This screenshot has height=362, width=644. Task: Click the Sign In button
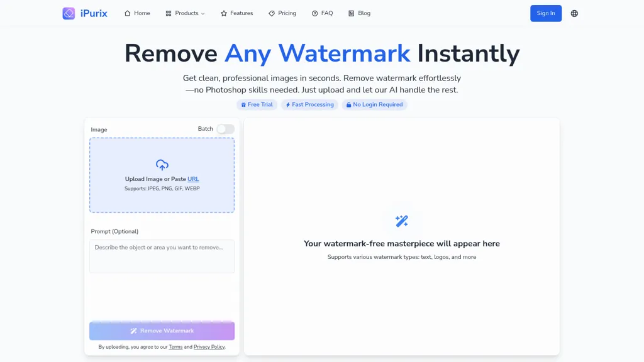click(546, 13)
